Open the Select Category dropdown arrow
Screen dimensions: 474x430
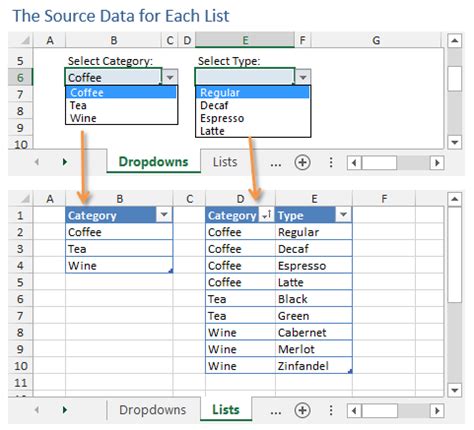[170, 77]
